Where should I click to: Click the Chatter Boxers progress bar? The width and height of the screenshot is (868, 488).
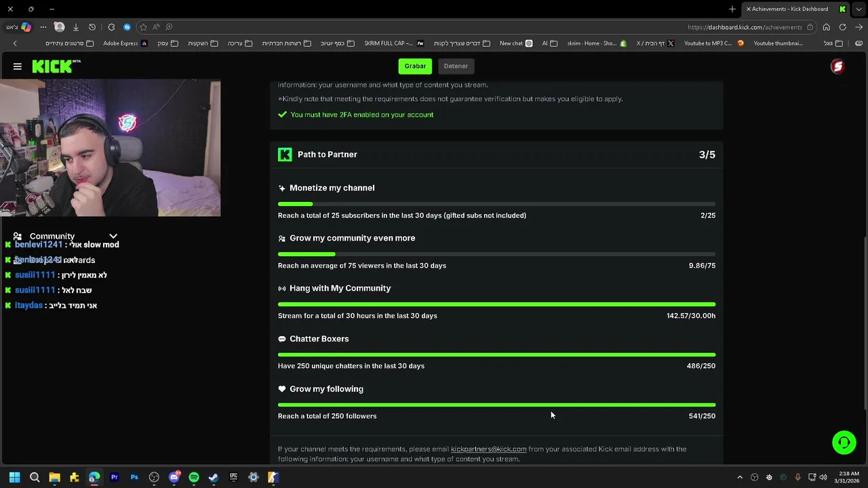click(x=496, y=354)
